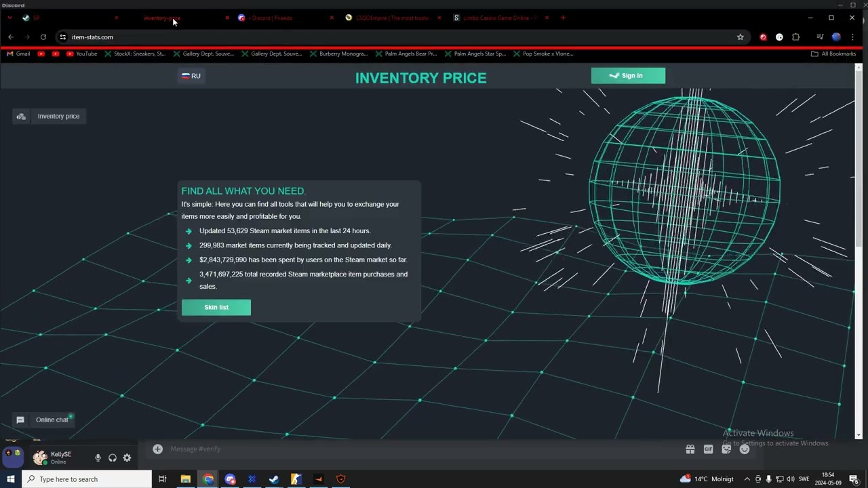Open the Palm Angels Bear Pr... bookmark
The height and width of the screenshot is (488, 868).
click(406, 54)
